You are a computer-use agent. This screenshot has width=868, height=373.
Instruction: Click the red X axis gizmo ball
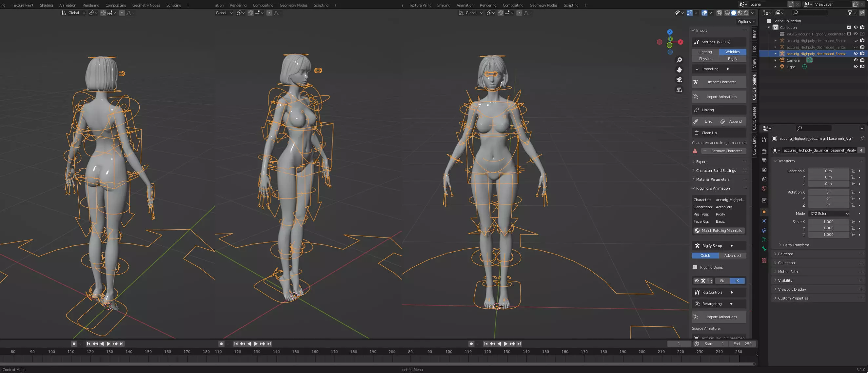coord(681,42)
